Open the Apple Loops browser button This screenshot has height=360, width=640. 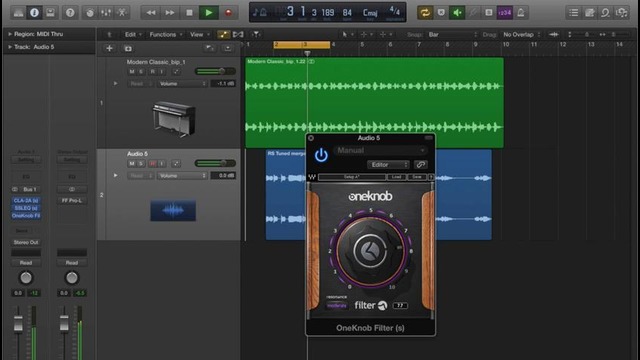click(x=605, y=13)
